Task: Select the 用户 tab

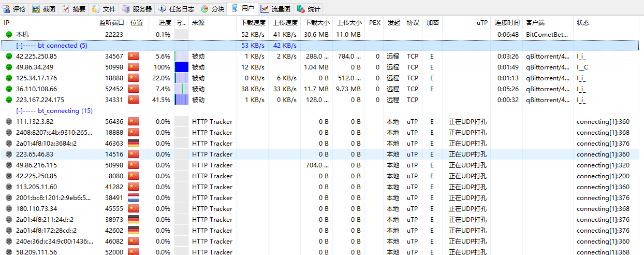Action: pyautogui.click(x=242, y=8)
